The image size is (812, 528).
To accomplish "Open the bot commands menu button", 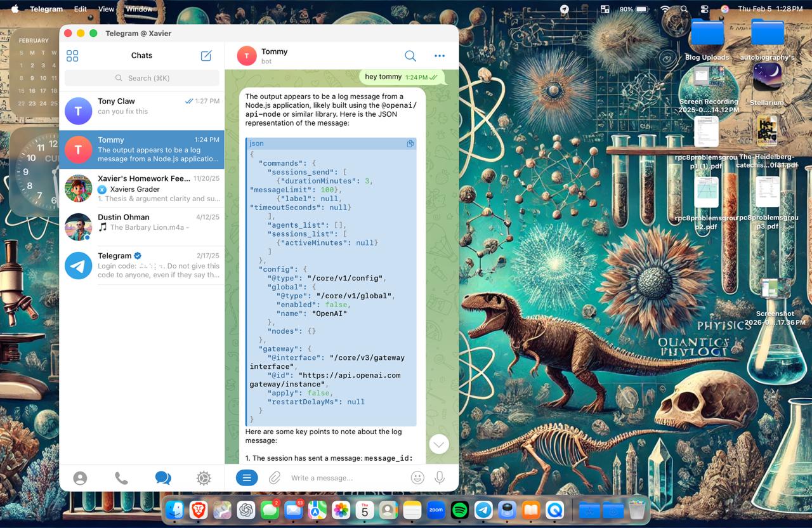I will coord(247,478).
